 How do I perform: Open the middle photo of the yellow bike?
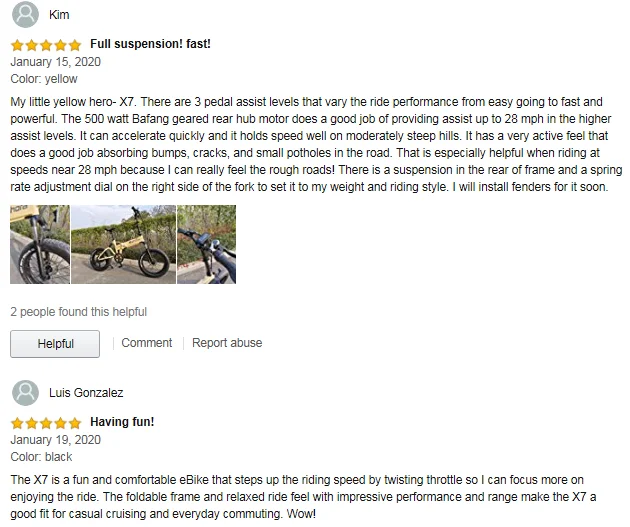pos(123,245)
